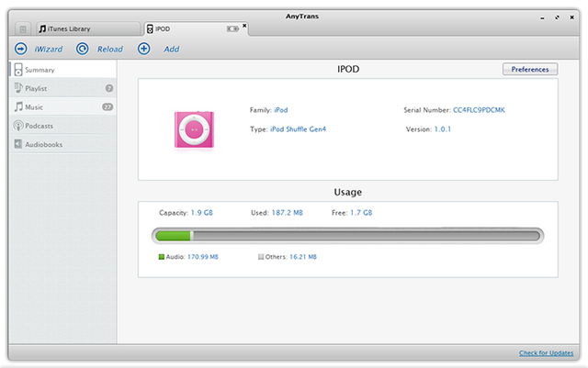588x368 pixels.
Task: Click the free value 1.7 GB
Action: (361, 213)
